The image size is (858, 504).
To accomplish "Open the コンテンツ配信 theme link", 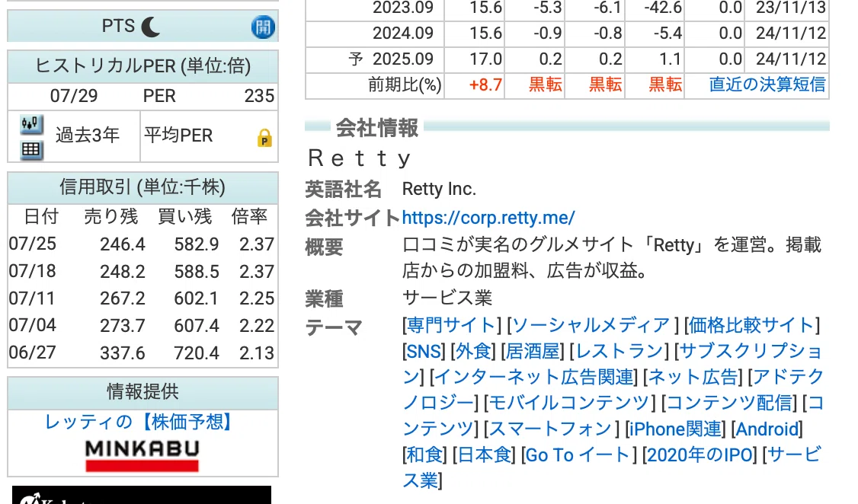I will tap(729, 403).
